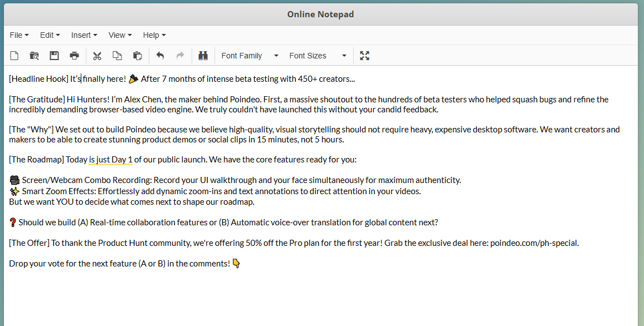Viewport: 644px width, 326px height.
Task: Select the underlined 'is just Day 1' text
Action: (x=110, y=160)
